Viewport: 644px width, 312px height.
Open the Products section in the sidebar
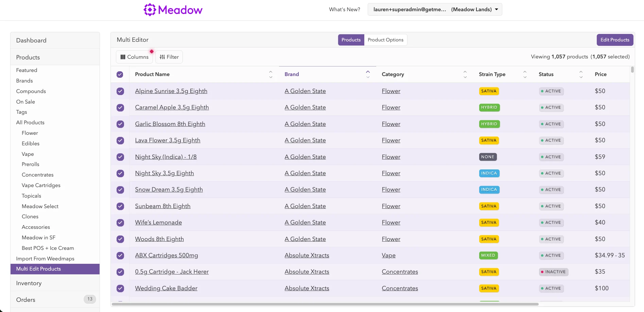click(55, 57)
